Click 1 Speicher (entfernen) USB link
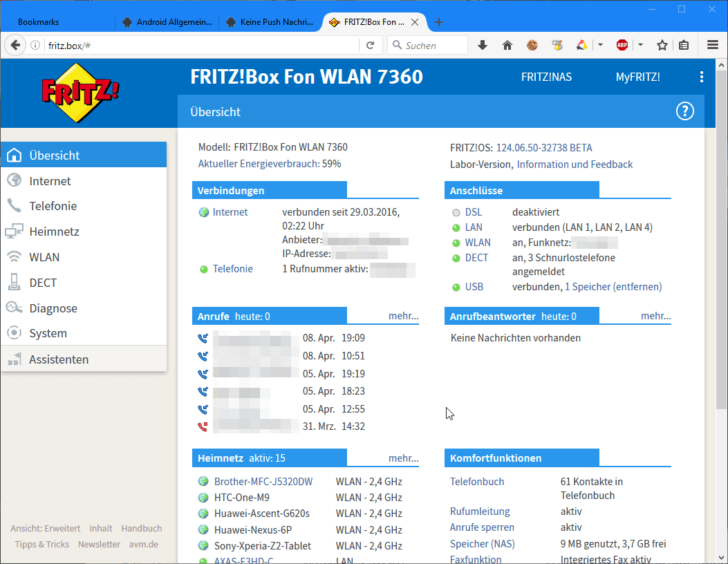Viewport: 728px width, 564px height. 613,287
